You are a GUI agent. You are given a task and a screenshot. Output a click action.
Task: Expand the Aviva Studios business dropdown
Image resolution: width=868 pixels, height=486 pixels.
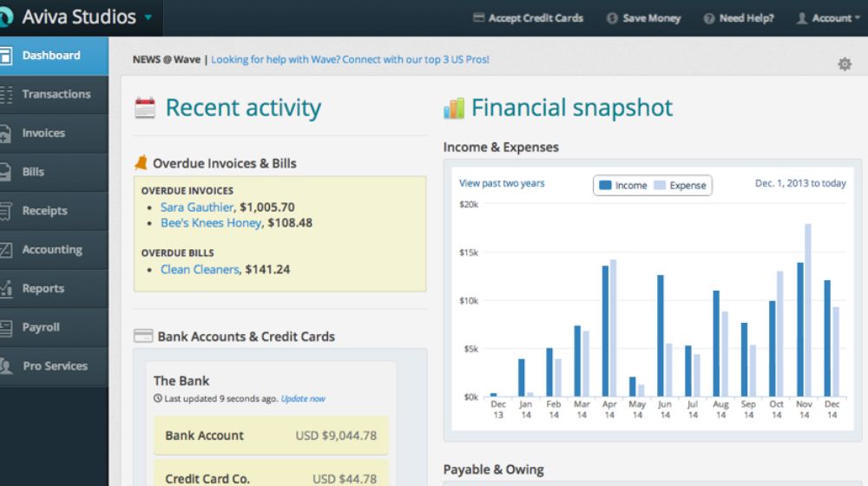click(x=148, y=17)
